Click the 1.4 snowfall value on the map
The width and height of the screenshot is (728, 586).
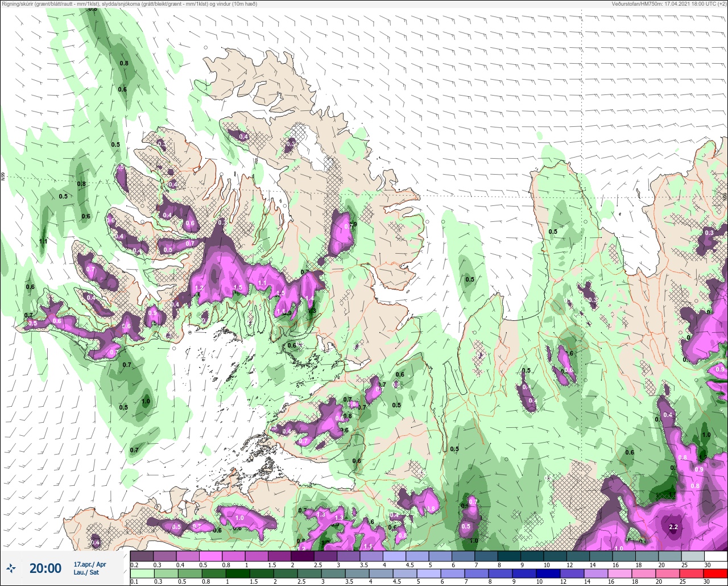(309, 298)
